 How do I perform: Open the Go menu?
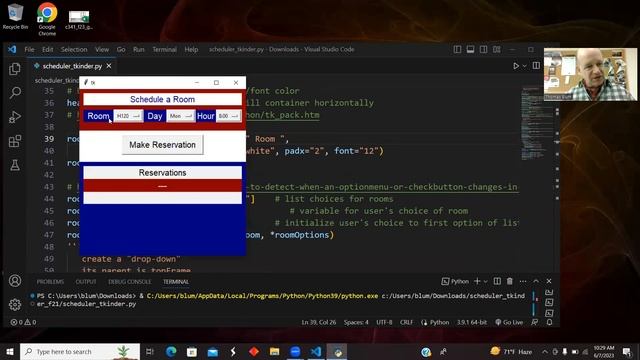point(121,49)
